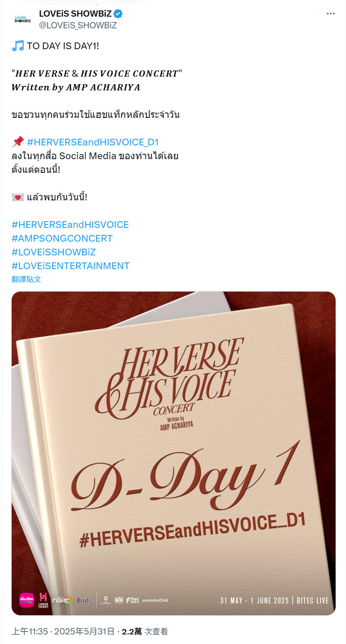The image size is (346, 644).
Task: Open the LOVEiS SHOWBiZ display name
Action: 75,14
